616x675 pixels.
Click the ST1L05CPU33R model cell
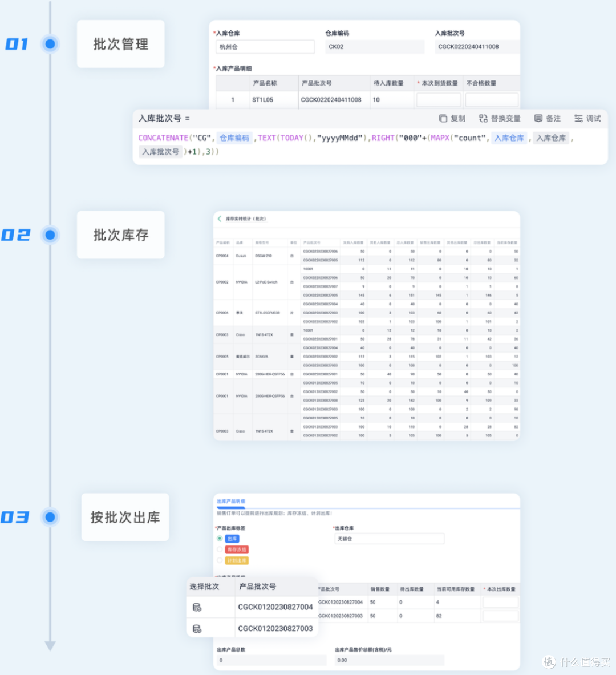[268, 313]
